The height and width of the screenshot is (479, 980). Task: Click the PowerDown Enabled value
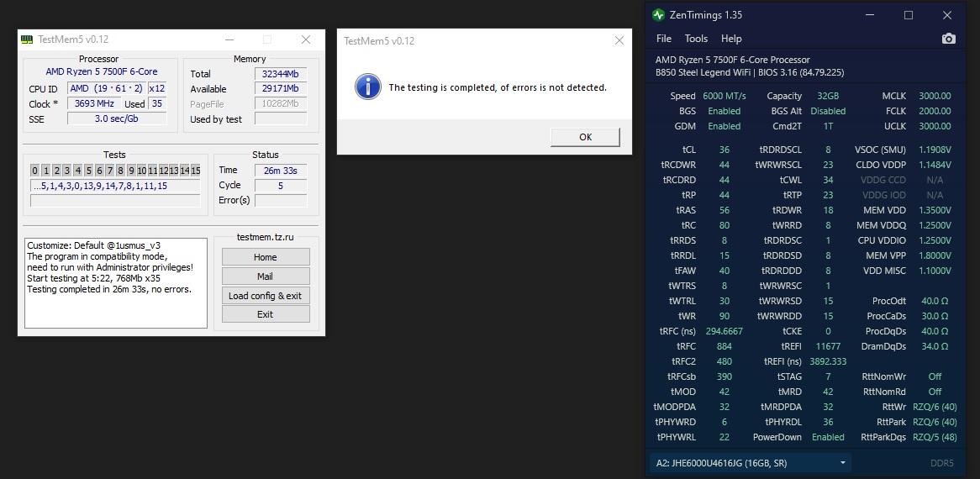(x=828, y=437)
